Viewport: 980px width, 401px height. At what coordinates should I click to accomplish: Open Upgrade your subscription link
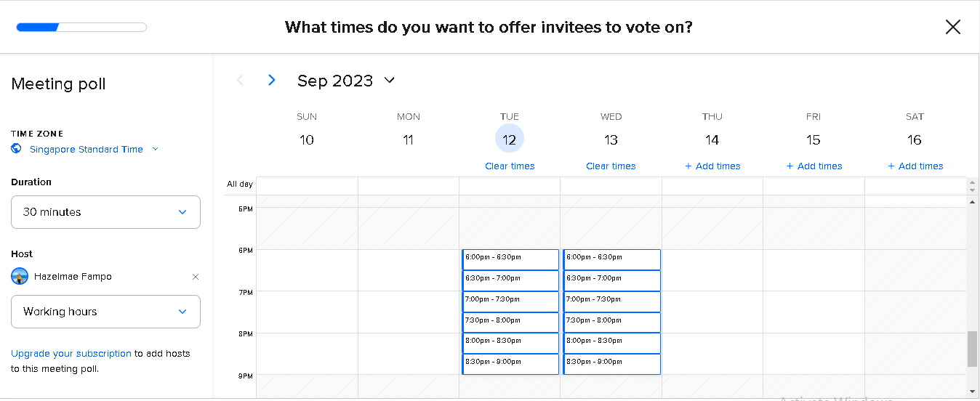coord(71,354)
